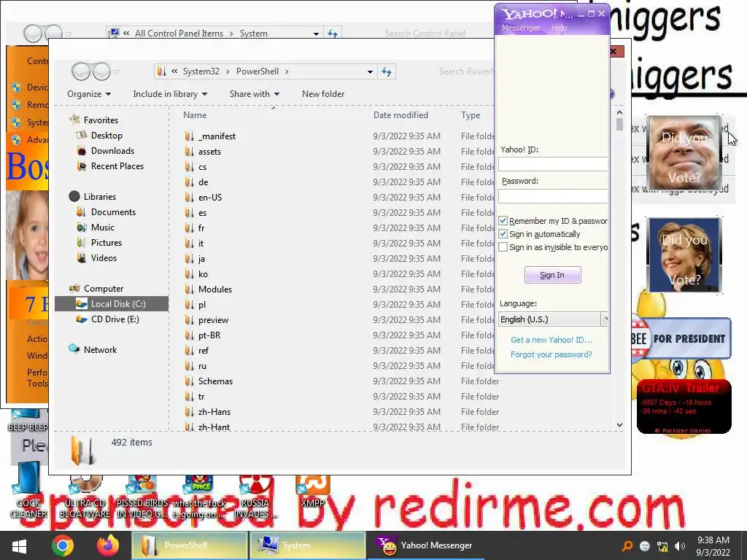747x560 pixels.
Task: Open the XMPP desktop shortcut
Action: click(x=313, y=491)
